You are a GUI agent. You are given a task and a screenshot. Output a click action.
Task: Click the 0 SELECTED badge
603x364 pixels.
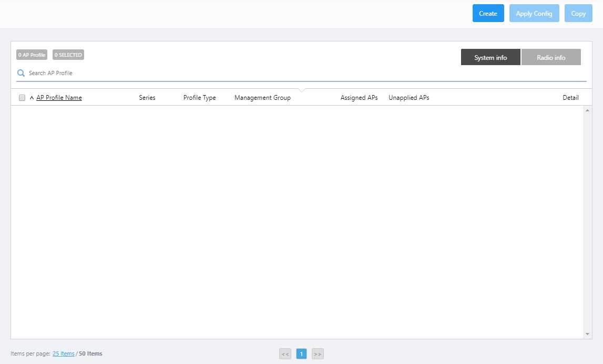[x=68, y=55]
